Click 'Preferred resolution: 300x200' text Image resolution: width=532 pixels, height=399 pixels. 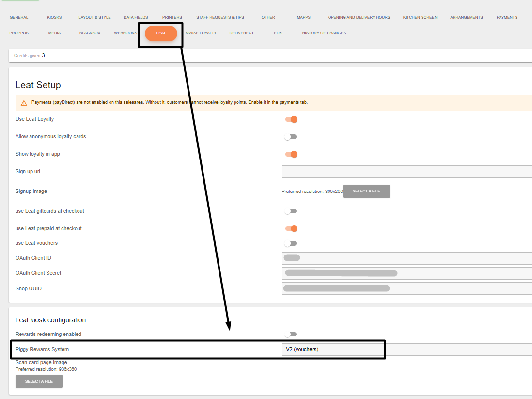pyautogui.click(x=312, y=192)
